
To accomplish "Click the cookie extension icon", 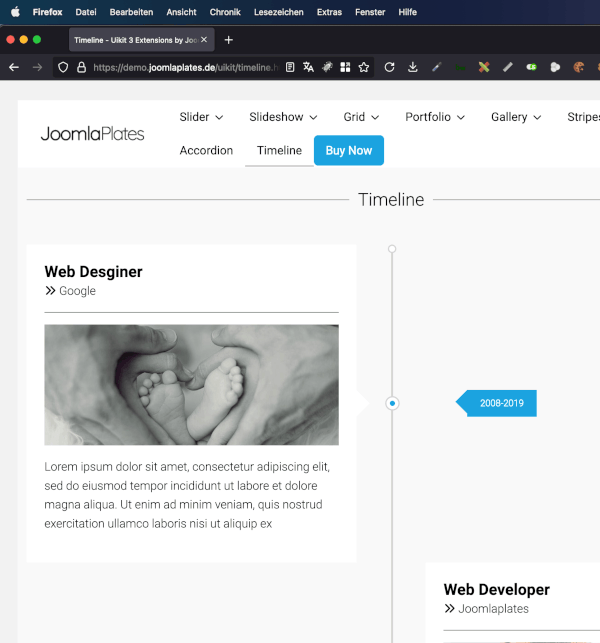I will coord(579,67).
